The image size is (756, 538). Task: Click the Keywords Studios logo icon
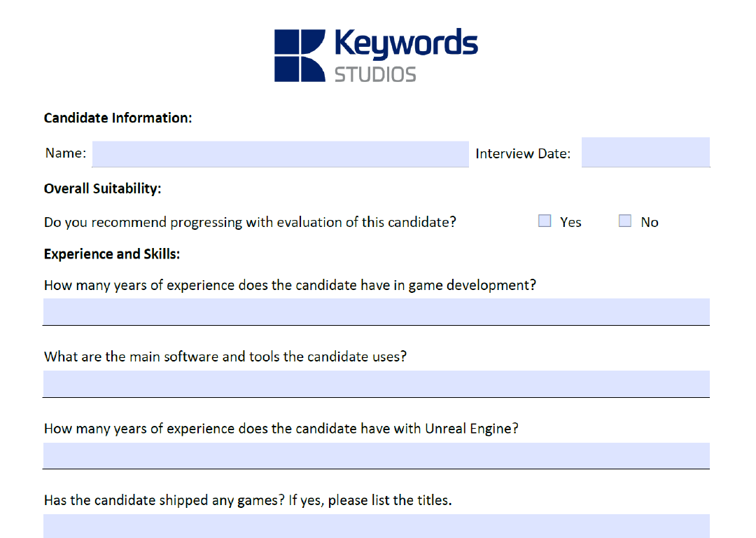[300, 55]
